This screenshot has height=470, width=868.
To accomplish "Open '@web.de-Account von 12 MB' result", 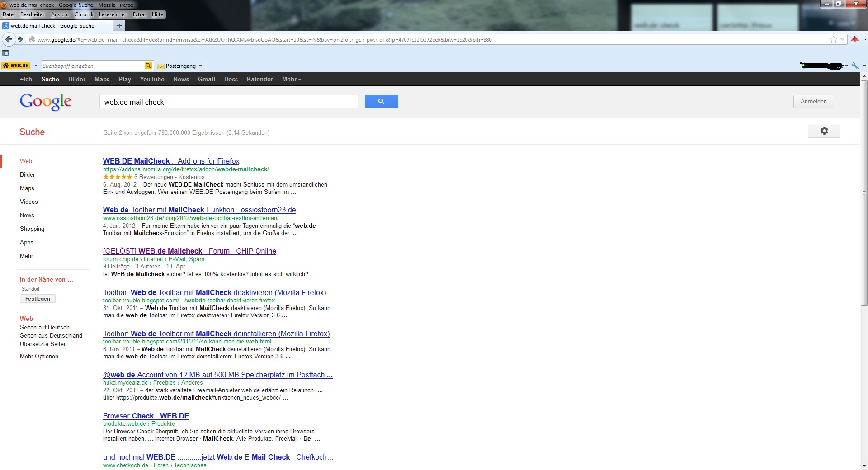I will coord(218,375).
